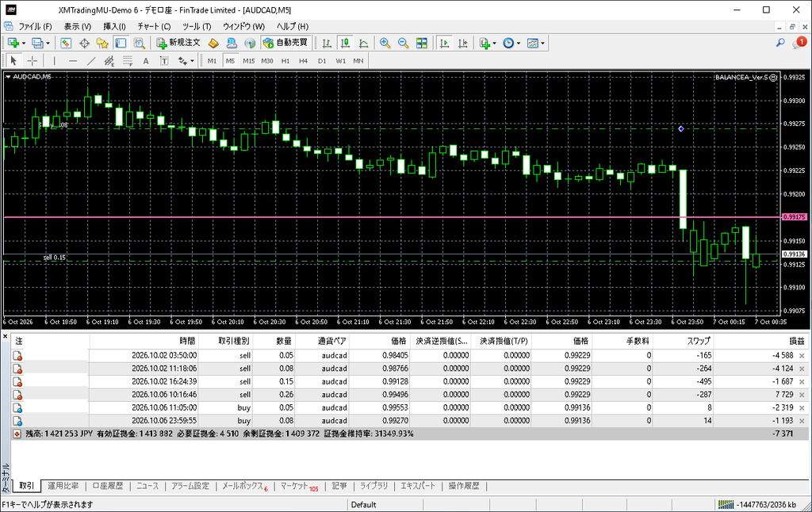The image size is (812, 512).
Task: Open the ツール (T) menu
Action: click(x=197, y=26)
